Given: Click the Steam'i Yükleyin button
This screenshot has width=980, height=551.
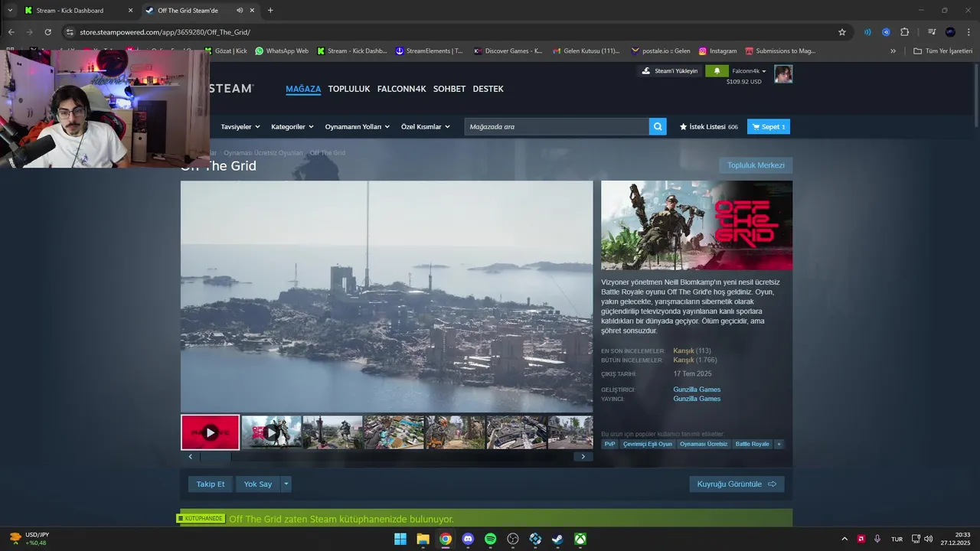Looking at the screenshot, I should (x=670, y=70).
